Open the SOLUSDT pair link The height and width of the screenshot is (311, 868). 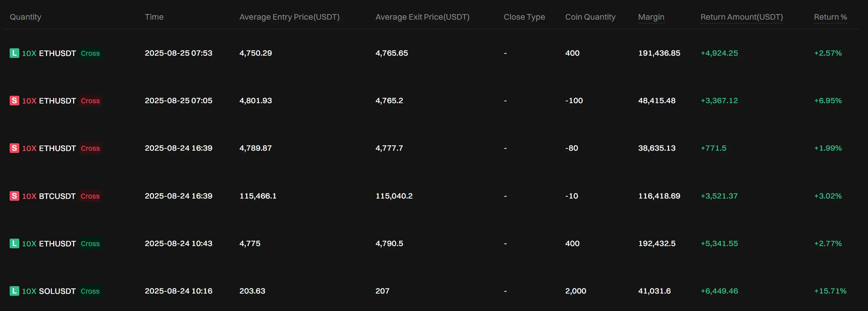tap(57, 291)
